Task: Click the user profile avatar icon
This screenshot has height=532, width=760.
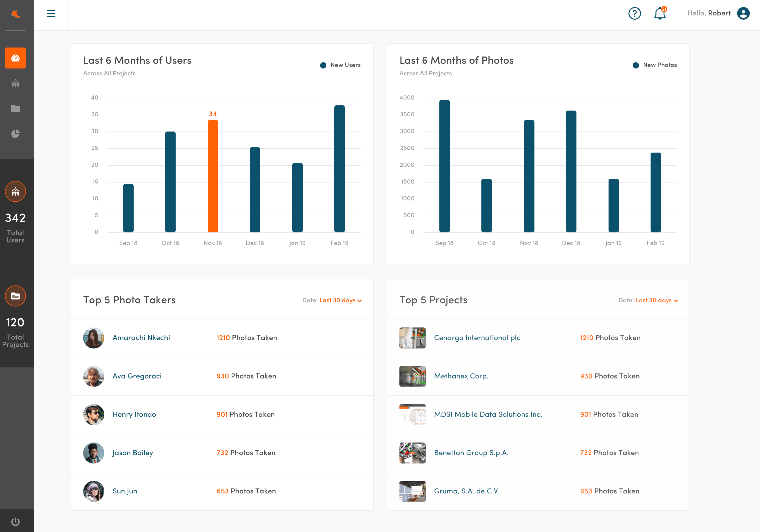Action: click(x=743, y=13)
